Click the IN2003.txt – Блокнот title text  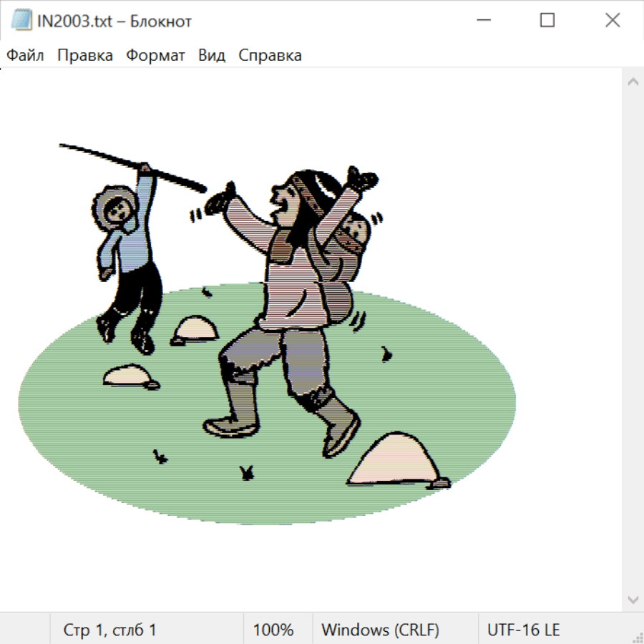[x=114, y=21]
